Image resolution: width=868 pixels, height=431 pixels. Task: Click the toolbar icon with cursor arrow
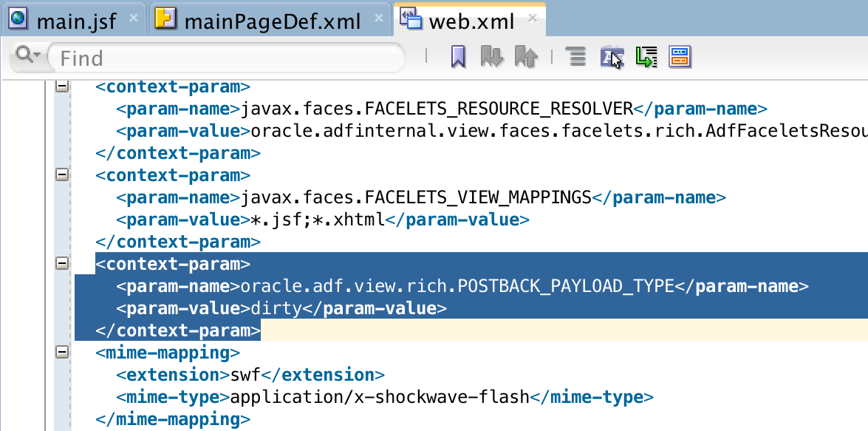pos(612,57)
